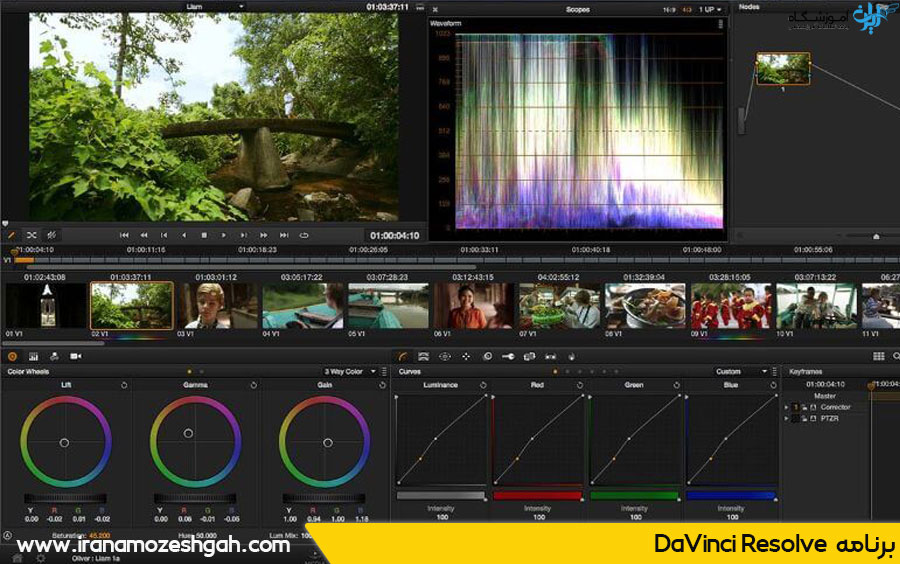
Task: Toggle the auto color A button
Action: click(7, 536)
